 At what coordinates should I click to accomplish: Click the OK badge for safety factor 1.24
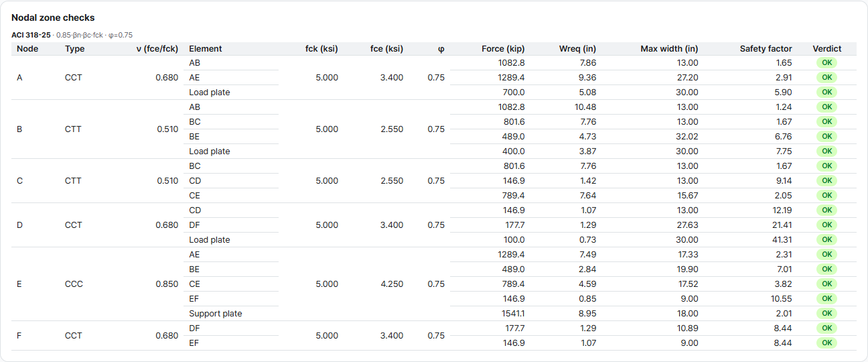tap(826, 107)
